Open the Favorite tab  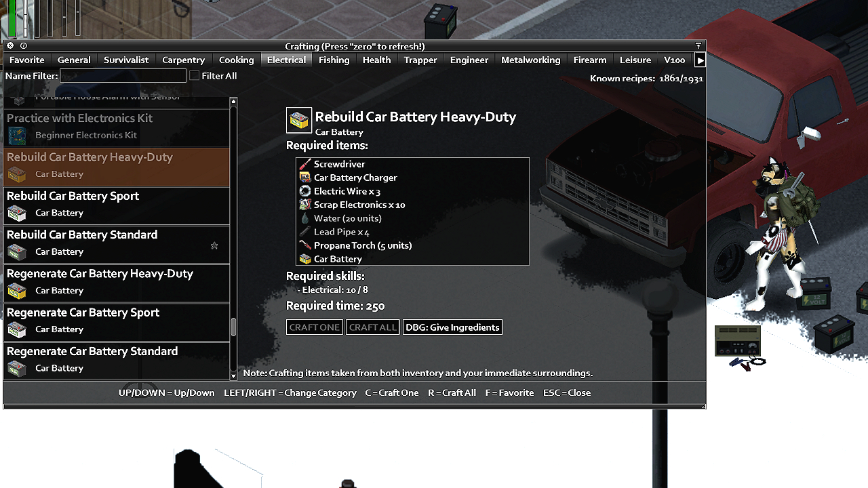pyautogui.click(x=27, y=60)
